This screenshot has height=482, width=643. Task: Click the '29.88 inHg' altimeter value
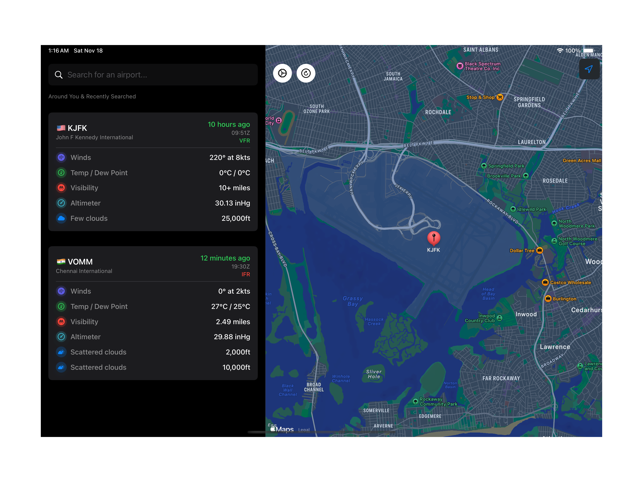point(232,337)
